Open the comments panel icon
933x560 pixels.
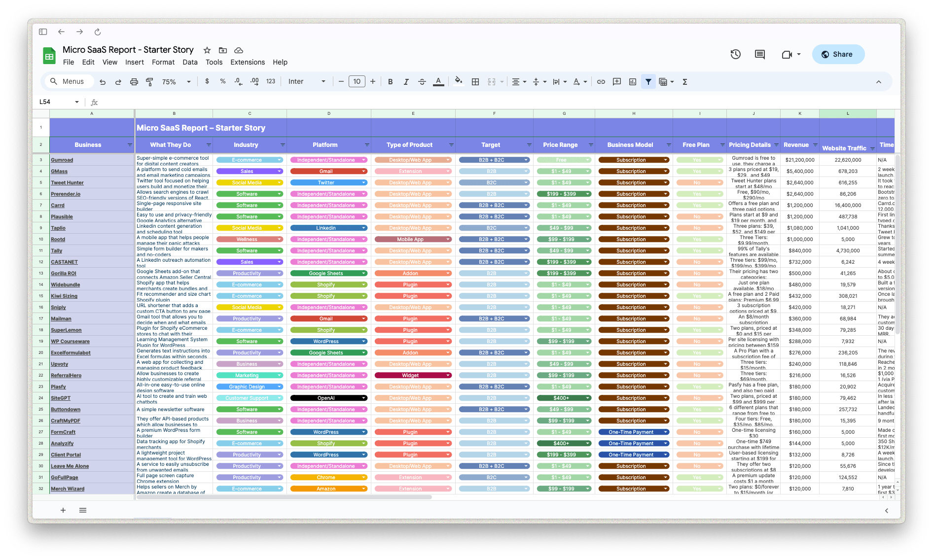pos(759,54)
